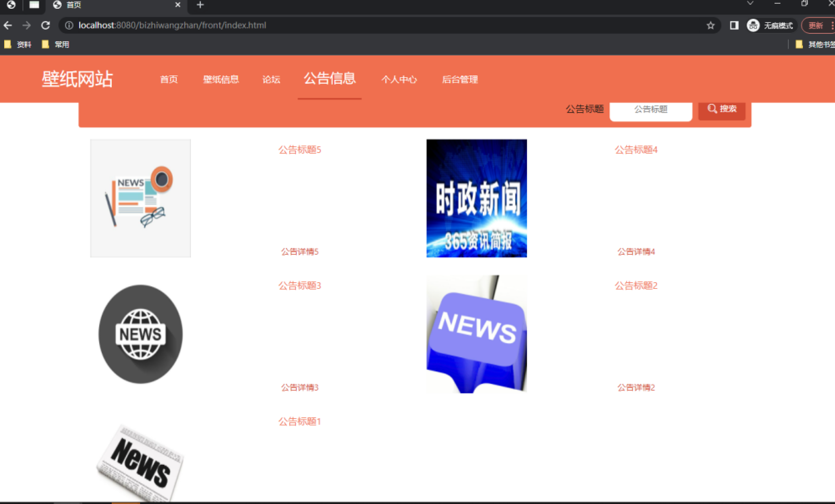Screen dimensions: 835x504
Task: Click the 公告标题 label beside search box
Action: click(584, 109)
